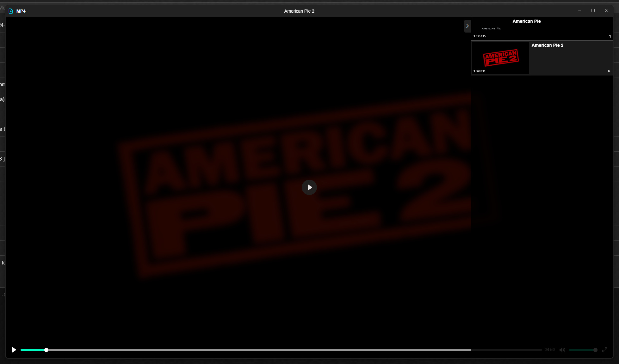The width and height of the screenshot is (619, 364).
Task: Click American Pie 2 playlist entry title
Action: click(x=547, y=45)
